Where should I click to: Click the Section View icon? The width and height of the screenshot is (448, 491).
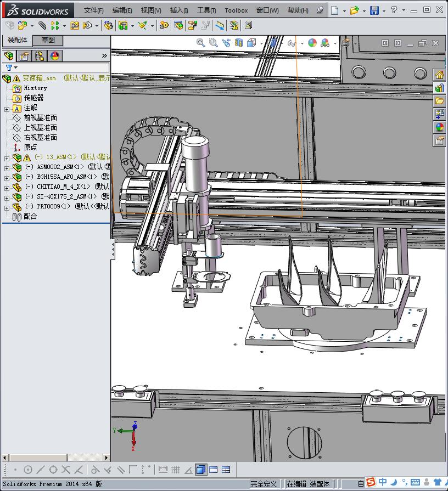[x=239, y=43]
